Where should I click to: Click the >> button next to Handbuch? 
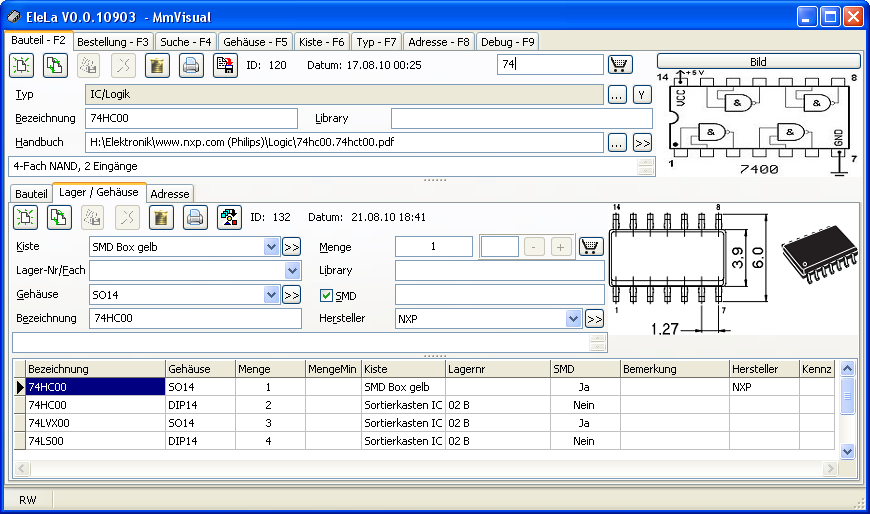pyautogui.click(x=642, y=143)
